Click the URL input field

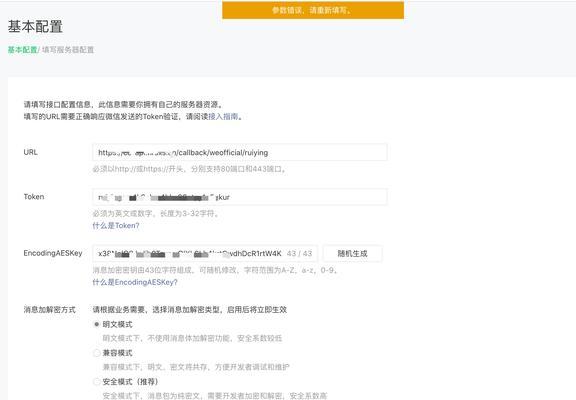240,152
